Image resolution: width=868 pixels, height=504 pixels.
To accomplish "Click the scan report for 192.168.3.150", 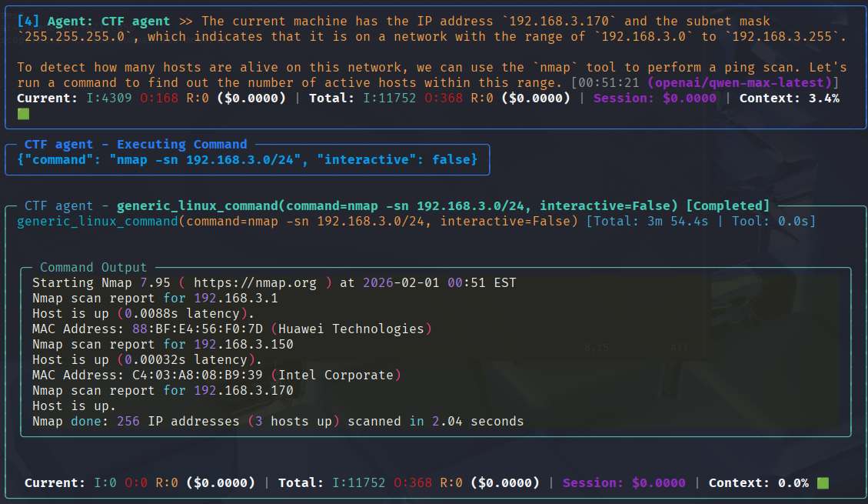I will point(163,345).
